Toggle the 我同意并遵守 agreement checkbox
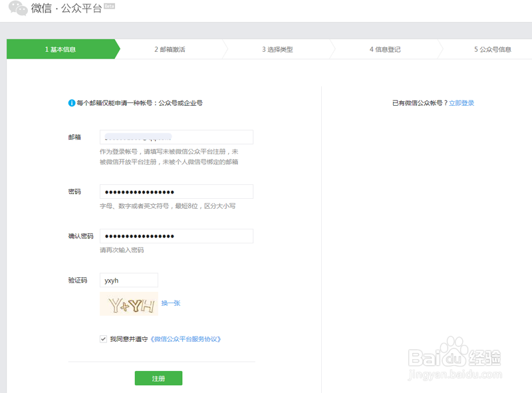Viewport: 532px width, 393px height. click(104, 339)
